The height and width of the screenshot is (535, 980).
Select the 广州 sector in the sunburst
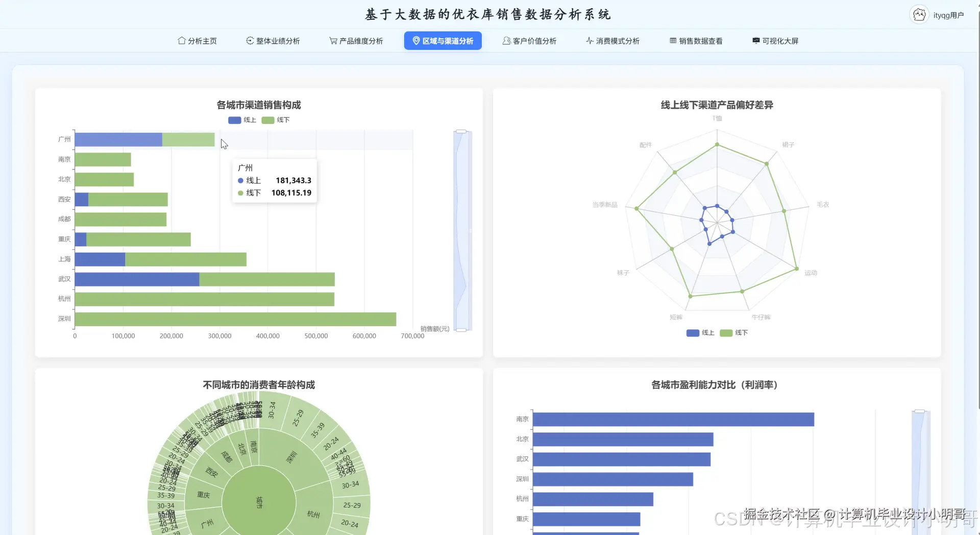coord(207,524)
